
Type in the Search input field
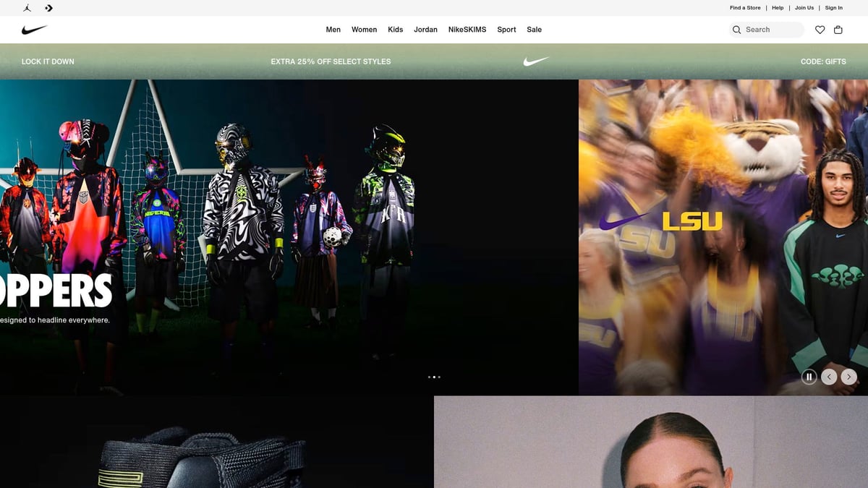pyautogui.click(x=772, y=30)
